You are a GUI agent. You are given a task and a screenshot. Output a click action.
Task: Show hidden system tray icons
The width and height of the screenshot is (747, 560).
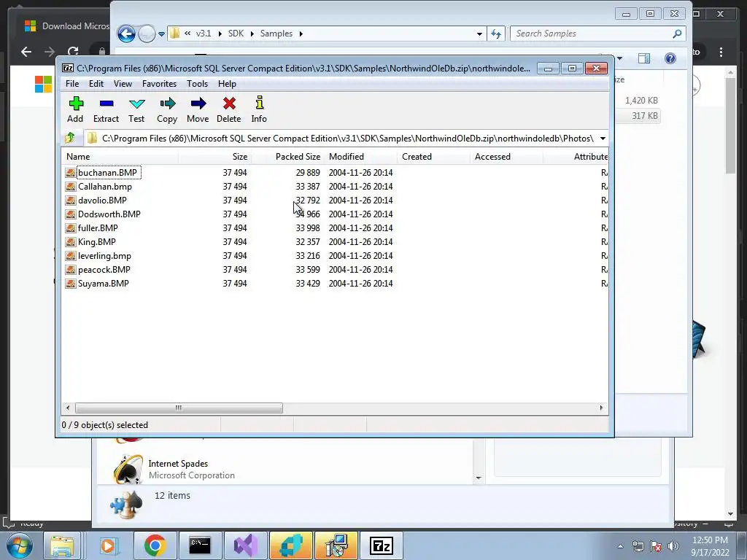620,546
